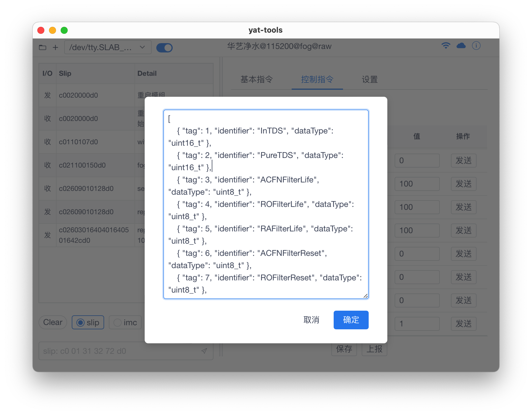Click the 确定 confirm button

tap(351, 320)
